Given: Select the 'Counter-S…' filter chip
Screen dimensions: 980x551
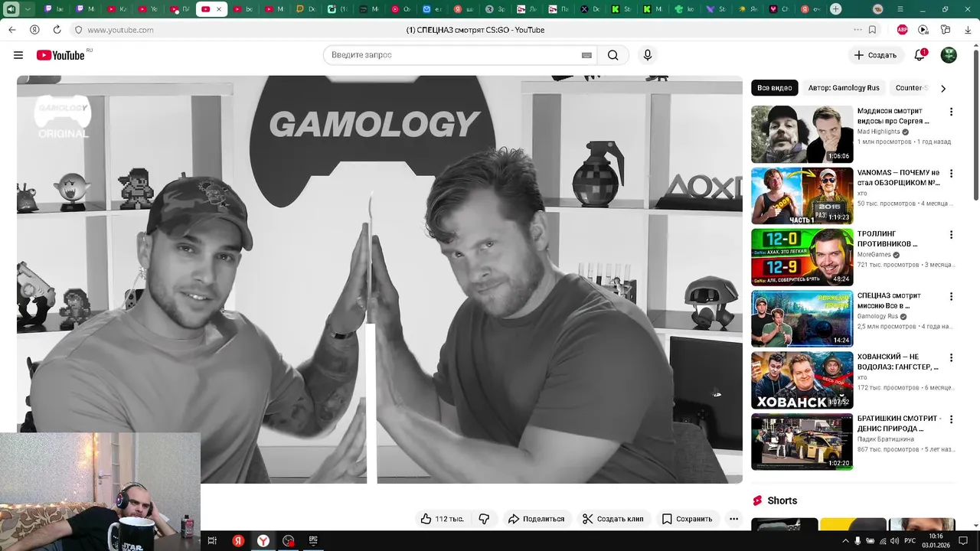Looking at the screenshot, I should point(911,88).
